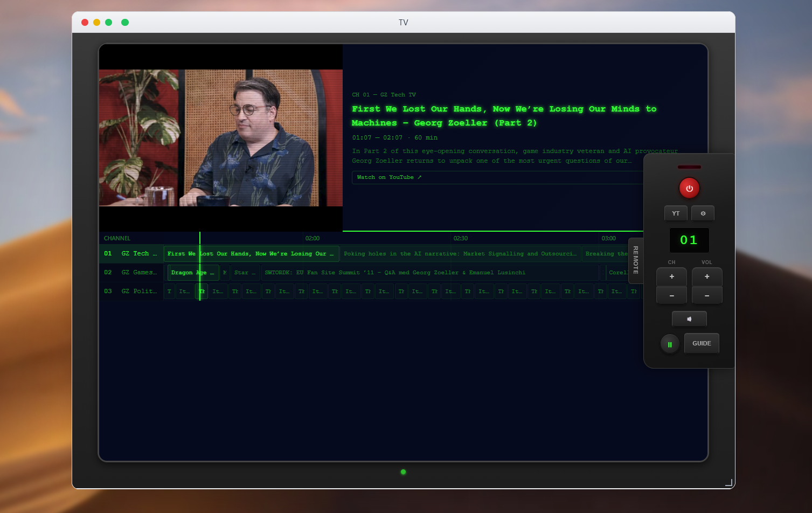Toggle the program GUIDE button

[x=702, y=343]
